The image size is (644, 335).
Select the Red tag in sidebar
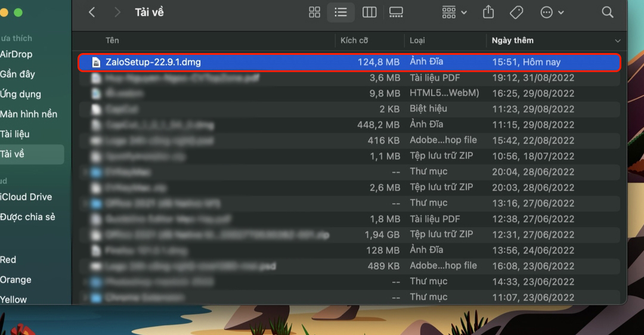8,260
